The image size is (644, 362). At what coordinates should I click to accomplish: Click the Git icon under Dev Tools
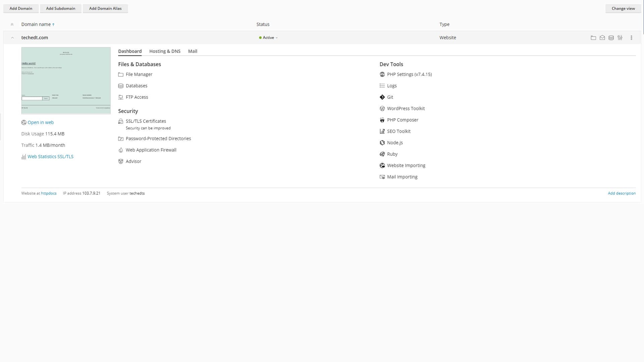(x=382, y=97)
